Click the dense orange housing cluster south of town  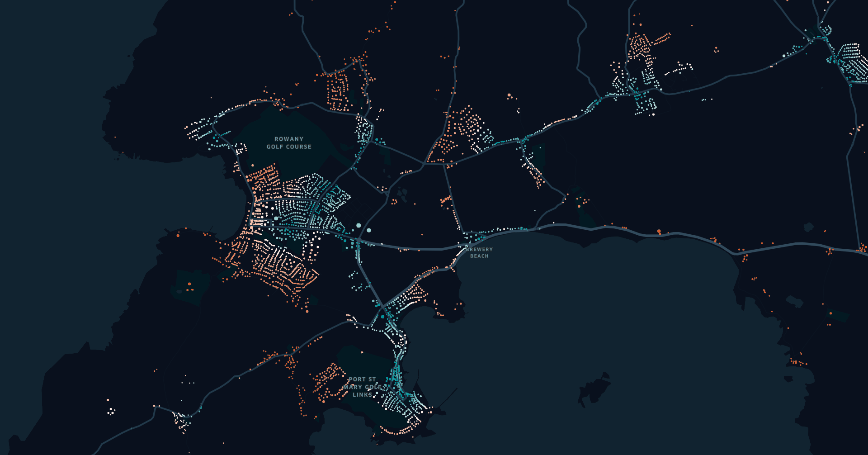click(280, 267)
